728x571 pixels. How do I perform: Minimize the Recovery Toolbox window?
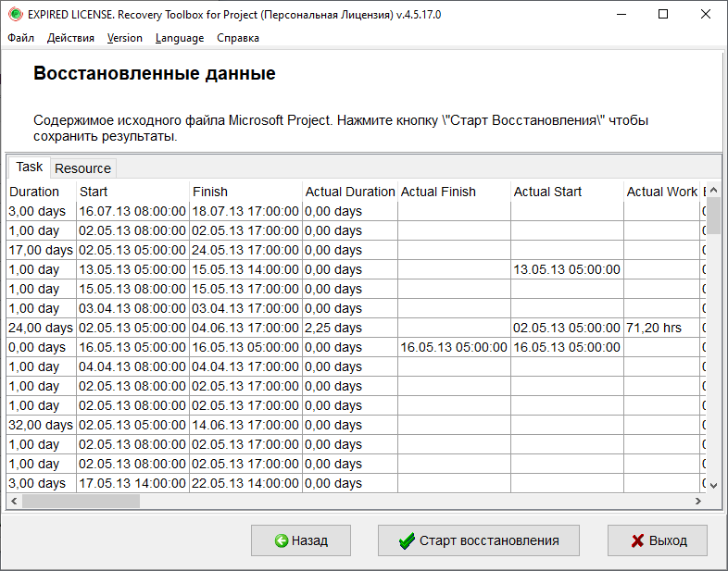621,15
